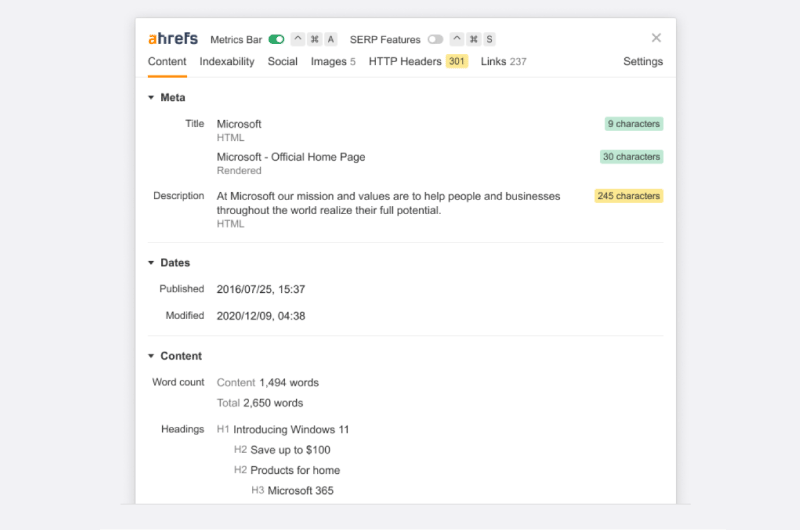Open the Social tab
The height and width of the screenshot is (530, 800).
pyautogui.click(x=282, y=62)
